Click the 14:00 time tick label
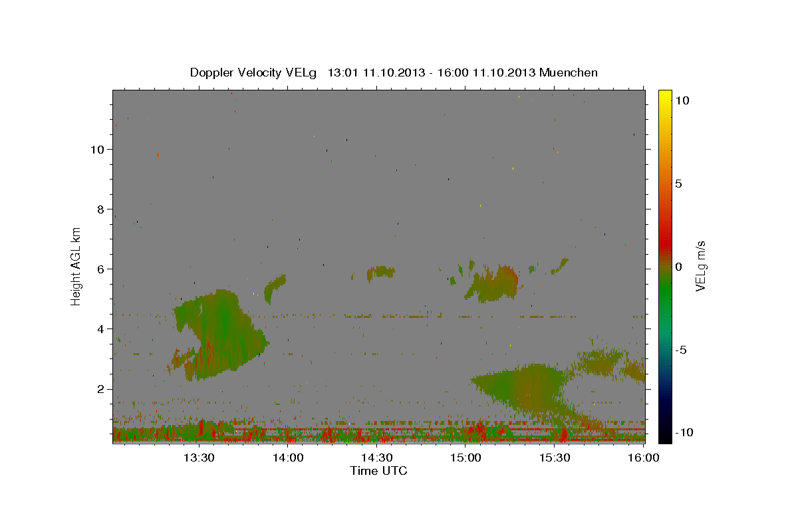 [288, 458]
